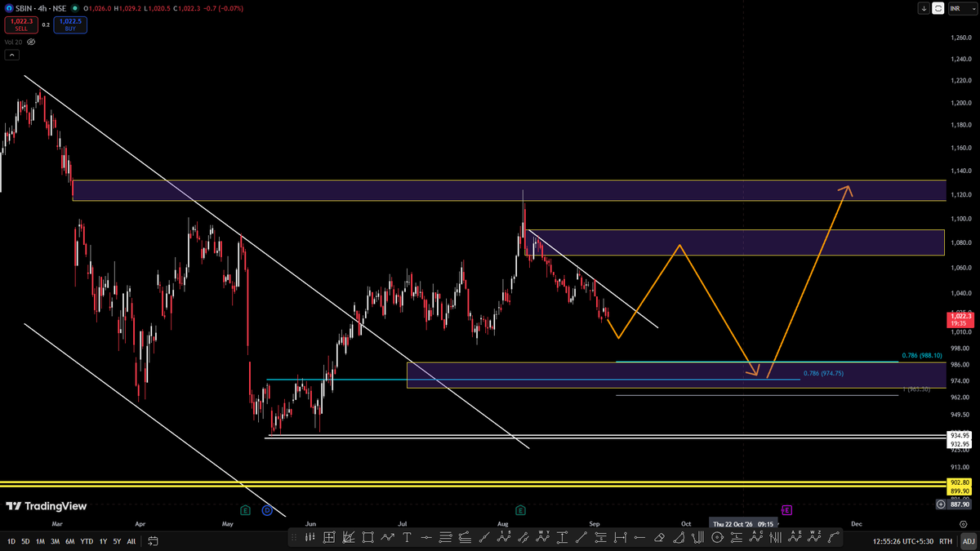Click the 0.786 (988.10) fib label

922,356
